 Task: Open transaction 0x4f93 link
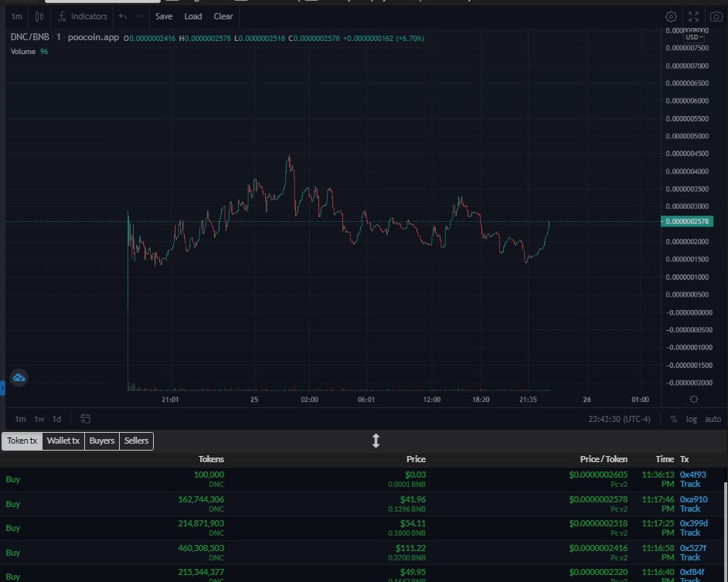(x=692, y=475)
